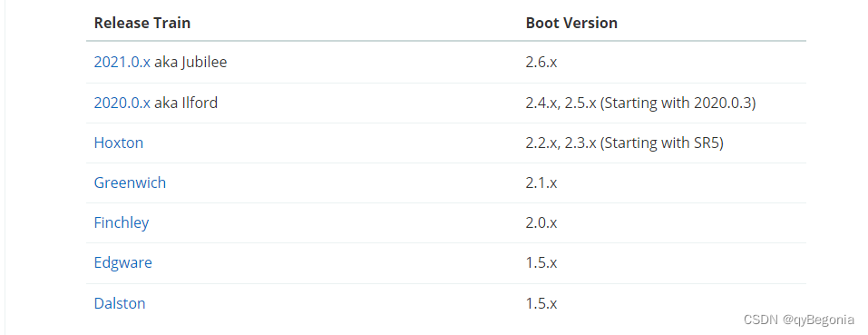Image resolution: width=868 pixels, height=335 pixels.
Task: Click the 2.2.x, 2.3.x boot version text
Action: click(x=561, y=143)
